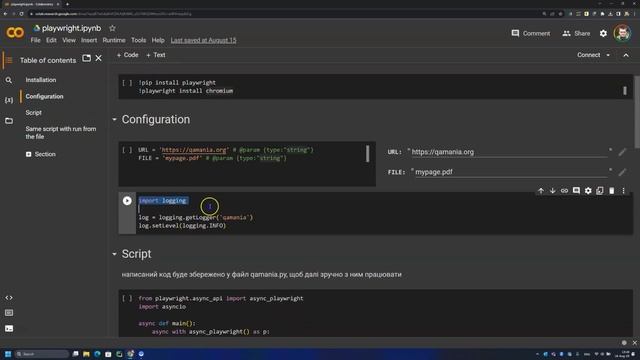Open Microsoft Edge from the taskbar
This screenshot has width=640, height=360.
click(x=97, y=354)
